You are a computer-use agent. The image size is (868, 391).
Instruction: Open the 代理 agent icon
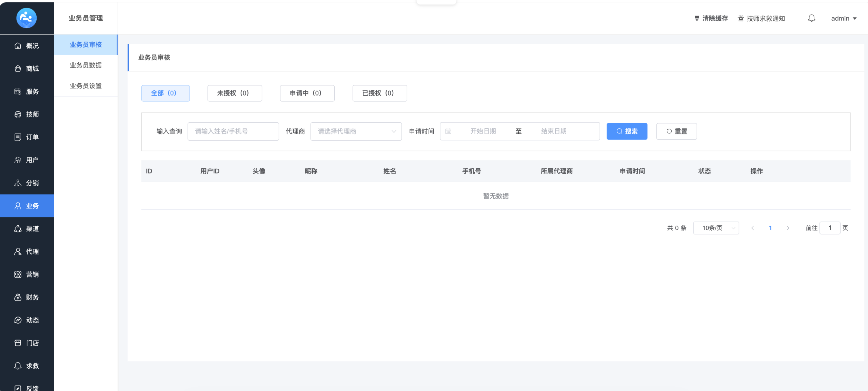[18, 251]
